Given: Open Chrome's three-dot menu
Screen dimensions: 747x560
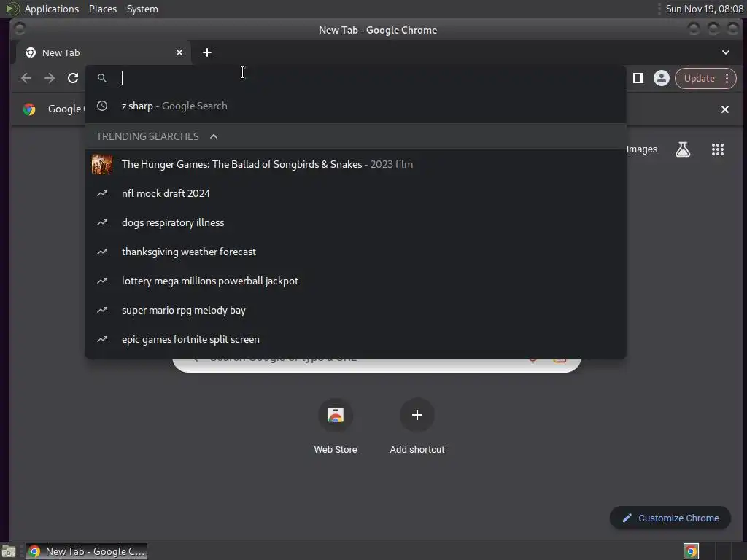Looking at the screenshot, I should pyautogui.click(x=727, y=78).
